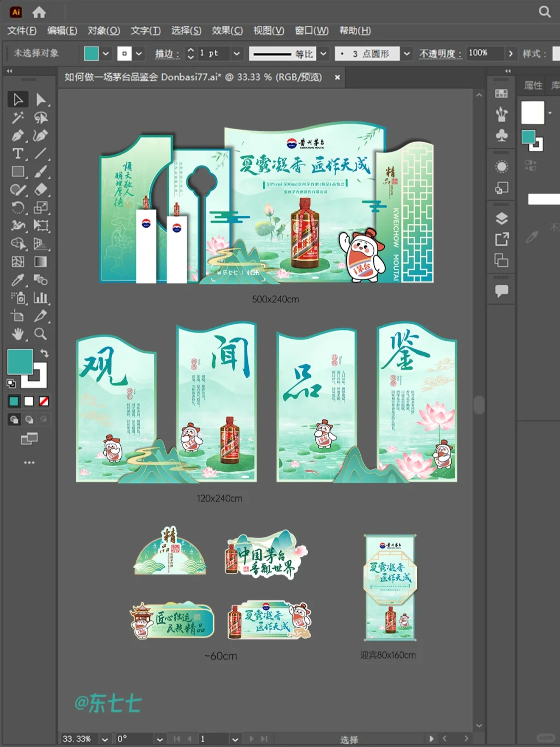Set paint mode to Color

tap(14, 401)
